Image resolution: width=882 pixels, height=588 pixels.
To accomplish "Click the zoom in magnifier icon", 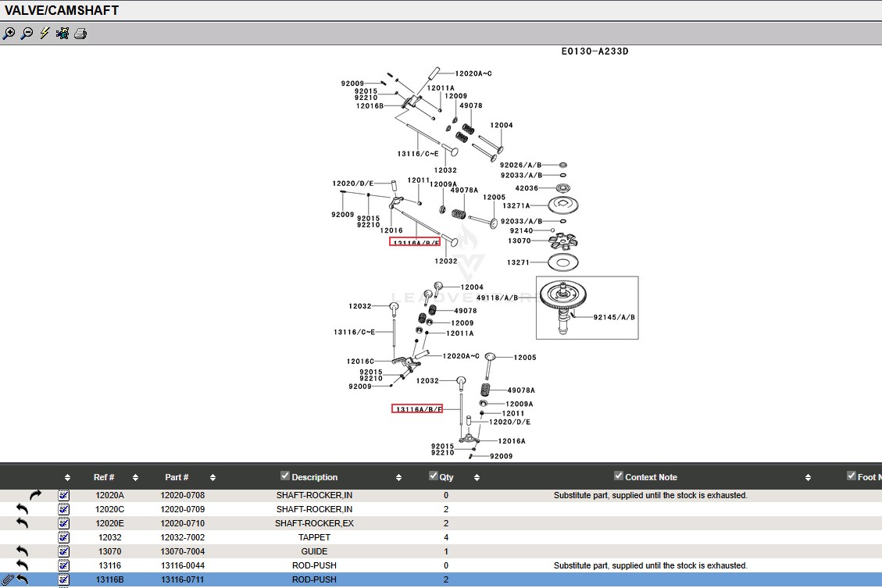I will pyautogui.click(x=9, y=34).
